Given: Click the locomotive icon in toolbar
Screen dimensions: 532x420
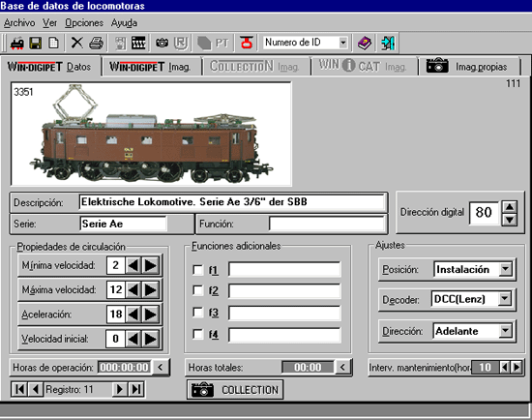Looking at the screenshot, I should (17, 44).
